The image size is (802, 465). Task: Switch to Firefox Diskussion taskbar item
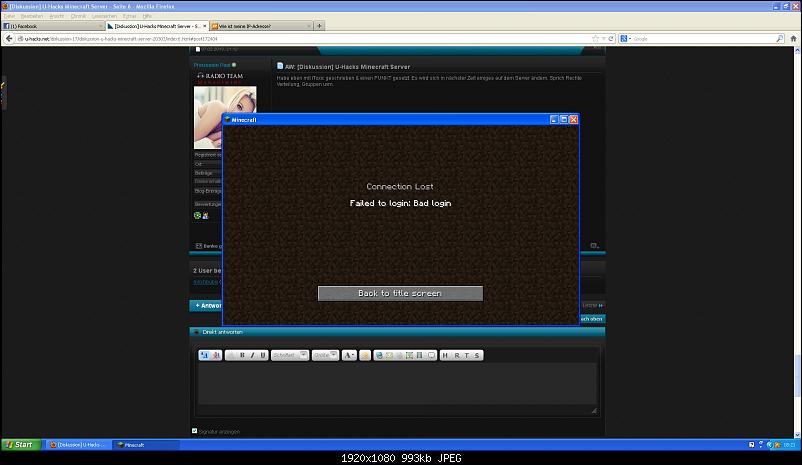pos(78,445)
